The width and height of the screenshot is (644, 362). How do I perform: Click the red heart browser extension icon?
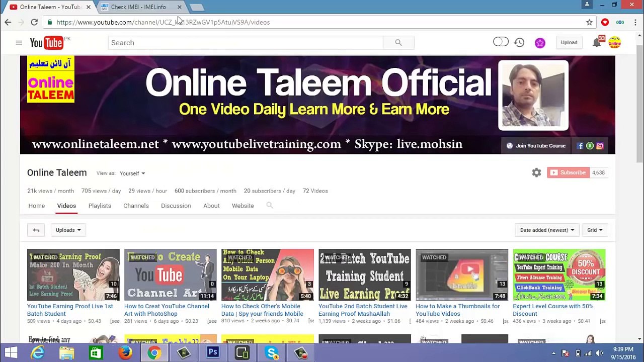coord(605,22)
